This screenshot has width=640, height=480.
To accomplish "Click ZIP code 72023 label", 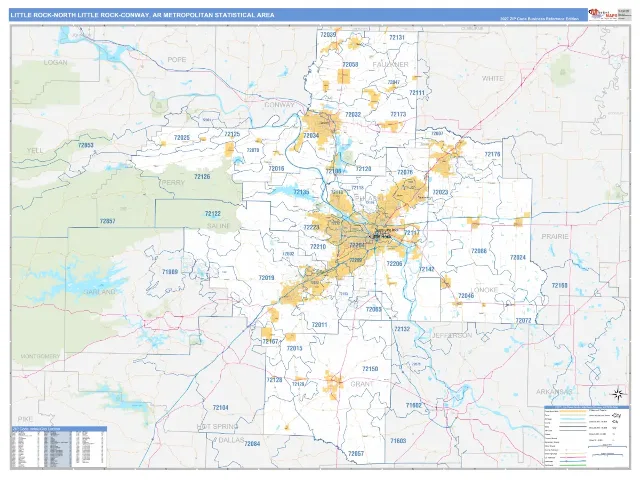I will (x=440, y=192).
